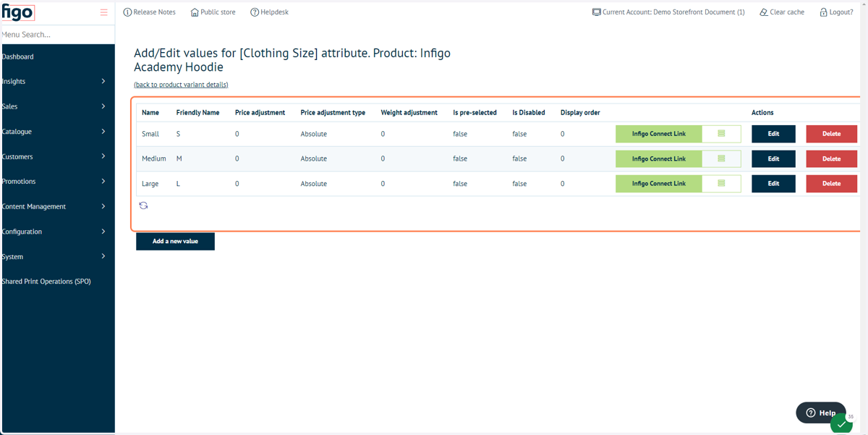
Task: Click the Public store house icon
Action: 195,12
